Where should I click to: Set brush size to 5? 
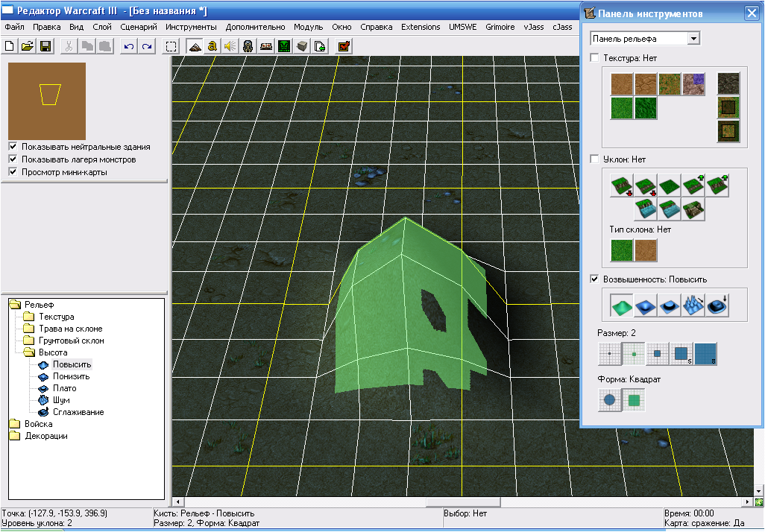point(681,354)
